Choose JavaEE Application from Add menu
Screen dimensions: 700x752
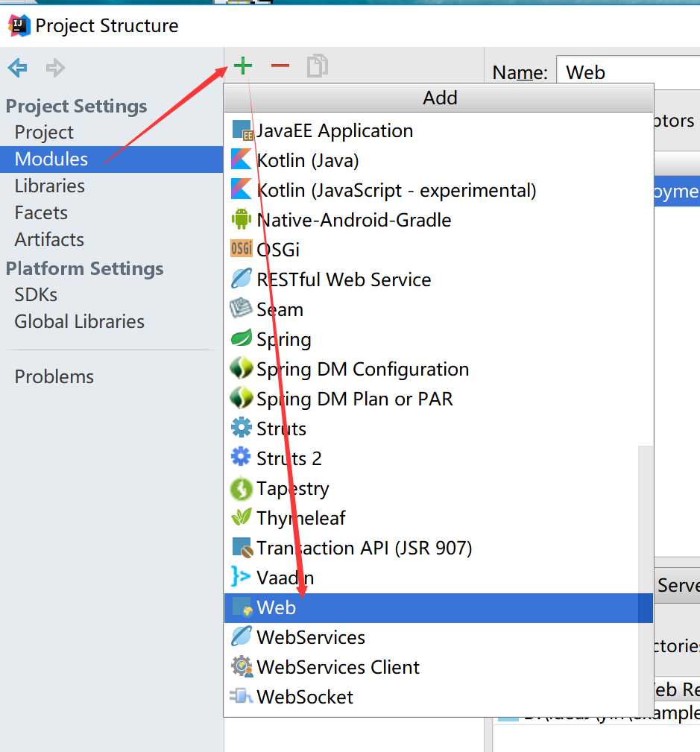point(438,130)
